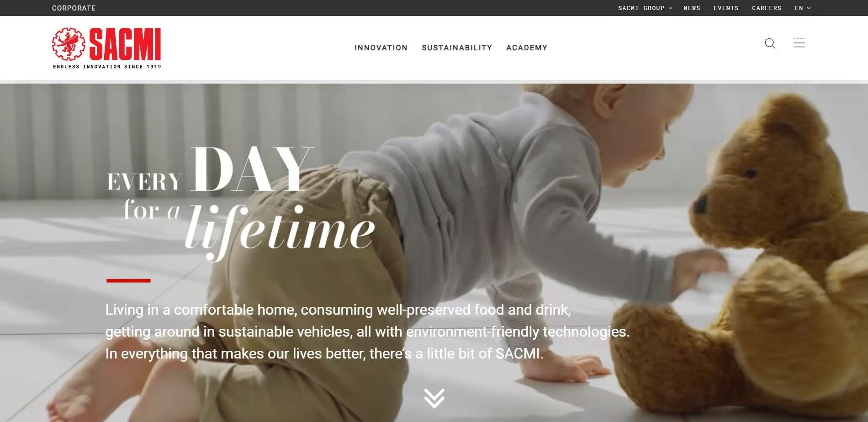
Task: Click the chevron next to EN
Action: tap(809, 8)
